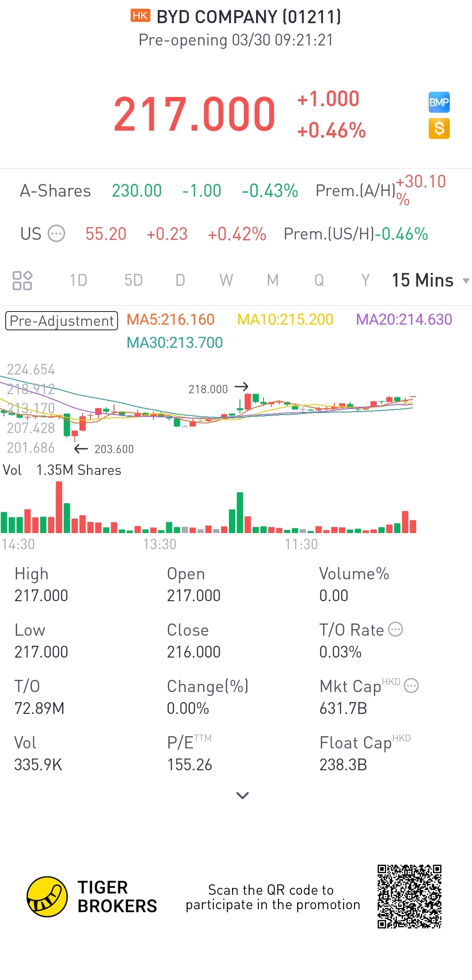Tap the +0.46% change value
The height and width of the screenshot is (980, 472).
pos(331,130)
